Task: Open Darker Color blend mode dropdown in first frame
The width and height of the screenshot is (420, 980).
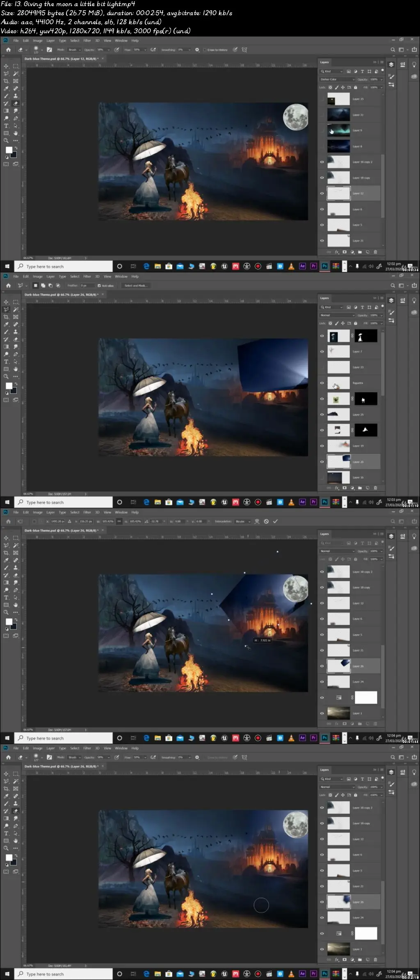Action: coord(337,79)
